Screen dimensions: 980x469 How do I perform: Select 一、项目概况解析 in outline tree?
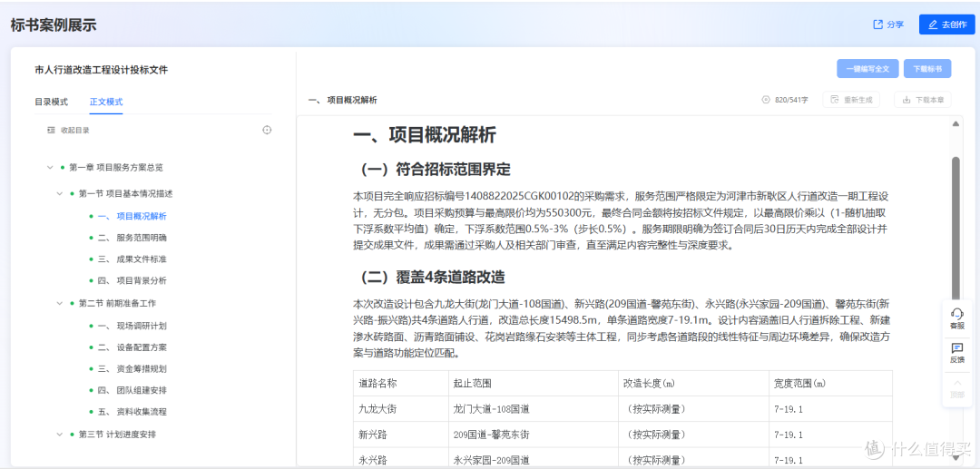click(x=132, y=216)
